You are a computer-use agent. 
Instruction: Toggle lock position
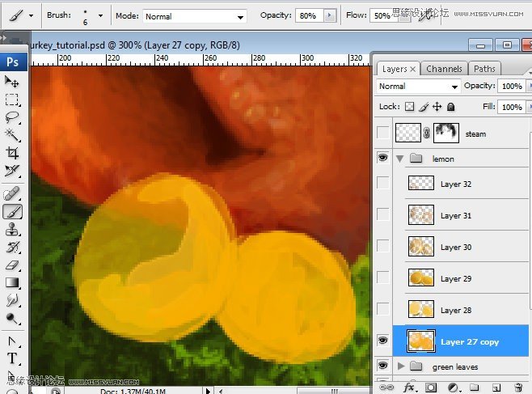[437, 107]
